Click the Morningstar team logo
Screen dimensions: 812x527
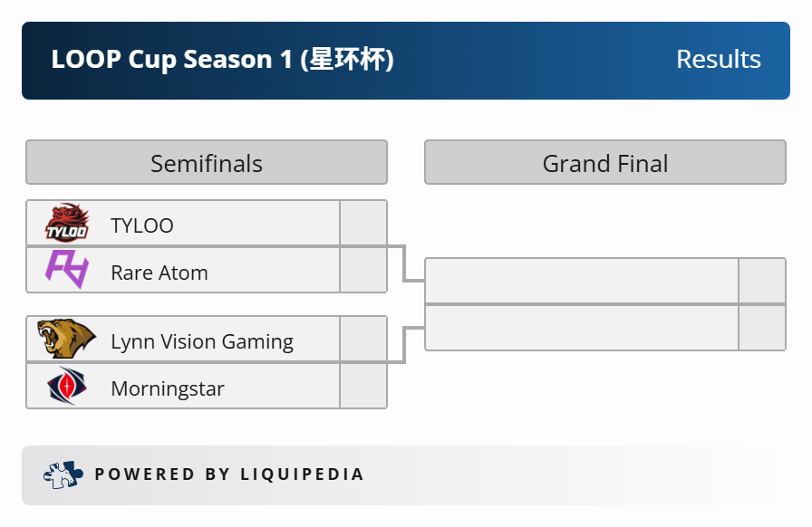tap(67, 387)
